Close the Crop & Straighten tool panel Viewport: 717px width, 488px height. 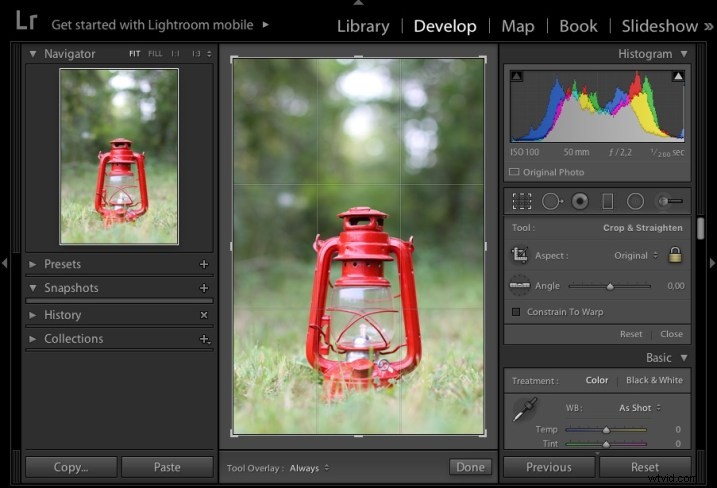[x=671, y=334]
